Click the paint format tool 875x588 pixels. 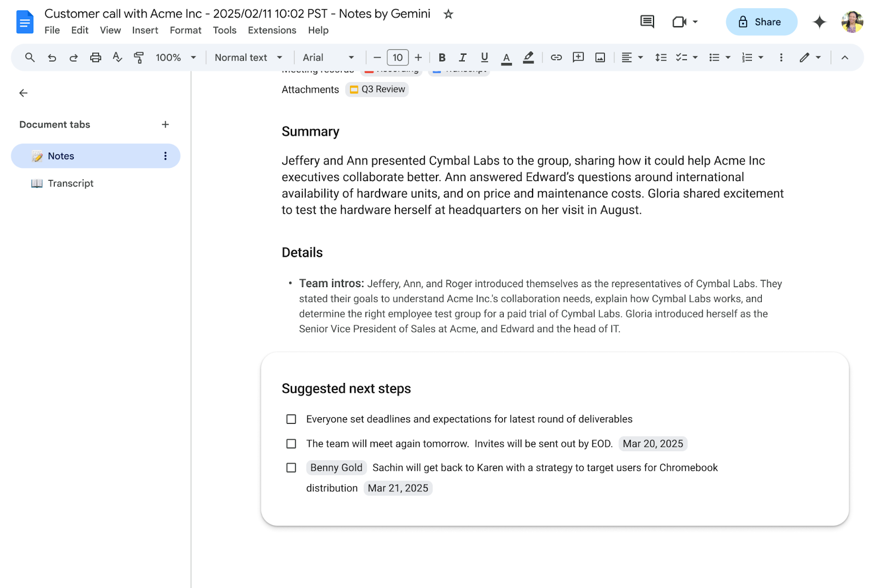pos(139,57)
